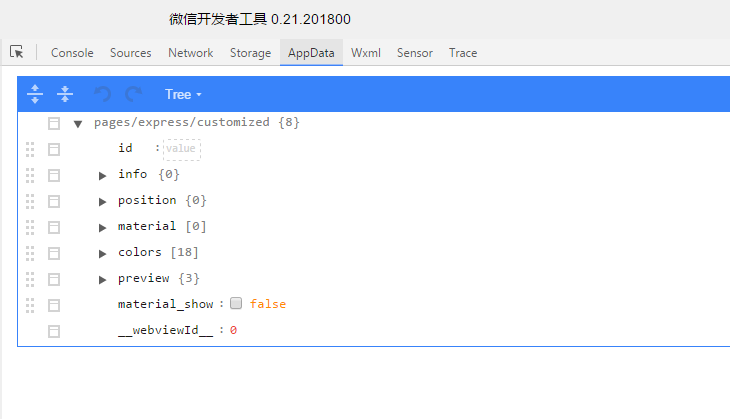Viewport: 730px width, 419px height.
Task: Open action menu for preview row
Action: click(54, 280)
